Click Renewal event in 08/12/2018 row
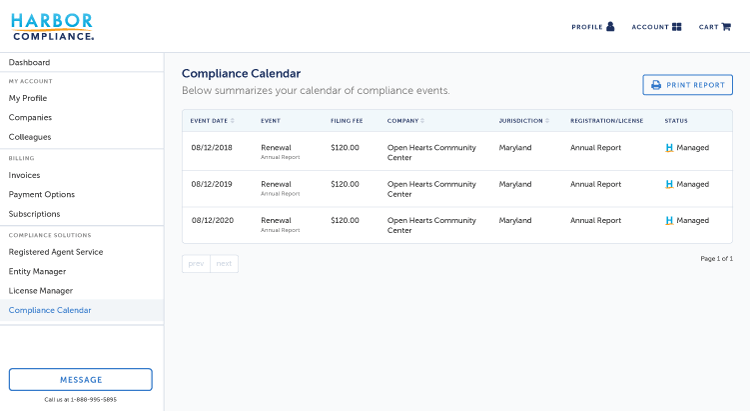Screen dimensions: 750x411 click(x=276, y=147)
